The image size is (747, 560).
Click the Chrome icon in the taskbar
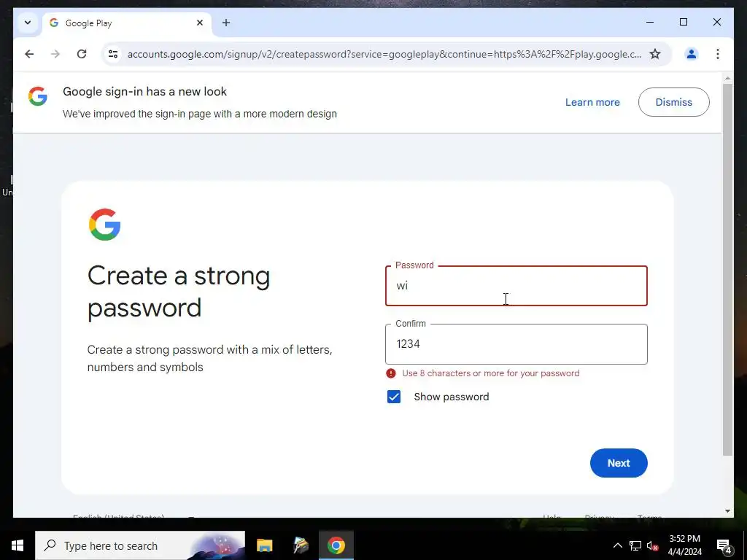point(336,545)
